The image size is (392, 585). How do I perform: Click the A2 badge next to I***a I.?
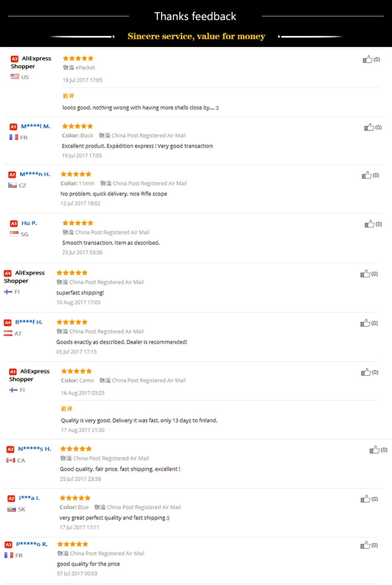(x=11, y=498)
